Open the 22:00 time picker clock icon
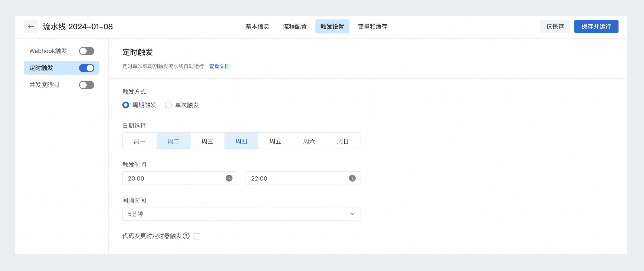Screen dimensions: 644x271 coord(352,178)
